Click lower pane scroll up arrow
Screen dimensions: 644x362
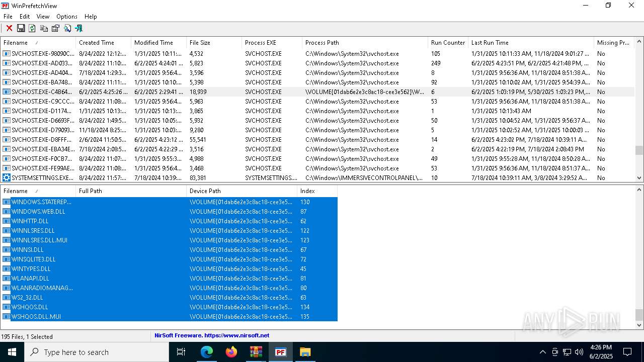click(639, 190)
